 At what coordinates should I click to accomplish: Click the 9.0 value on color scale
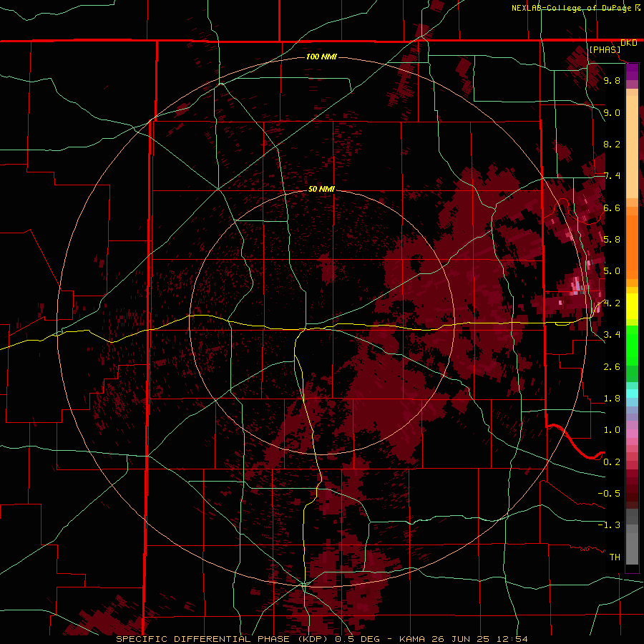coord(612,112)
